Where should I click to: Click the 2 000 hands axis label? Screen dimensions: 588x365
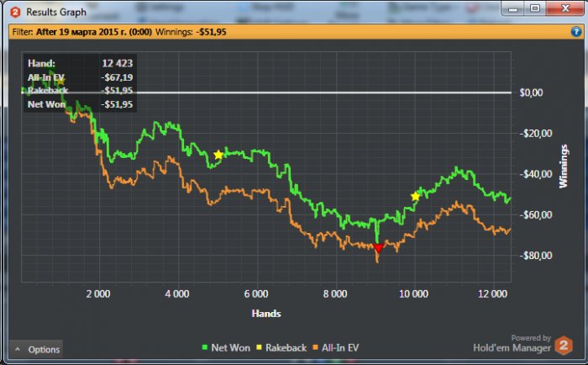[x=98, y=294]
